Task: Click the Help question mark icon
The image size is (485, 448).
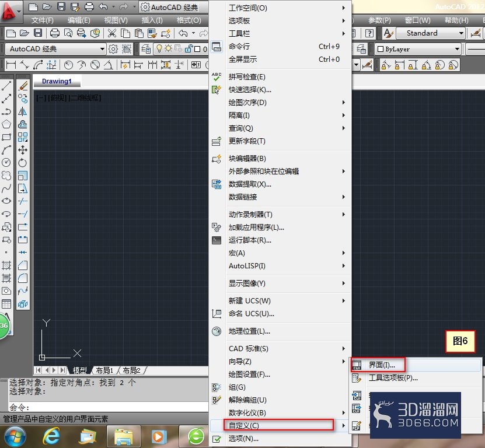Action: pyautogui.click(x=369, y=33)
